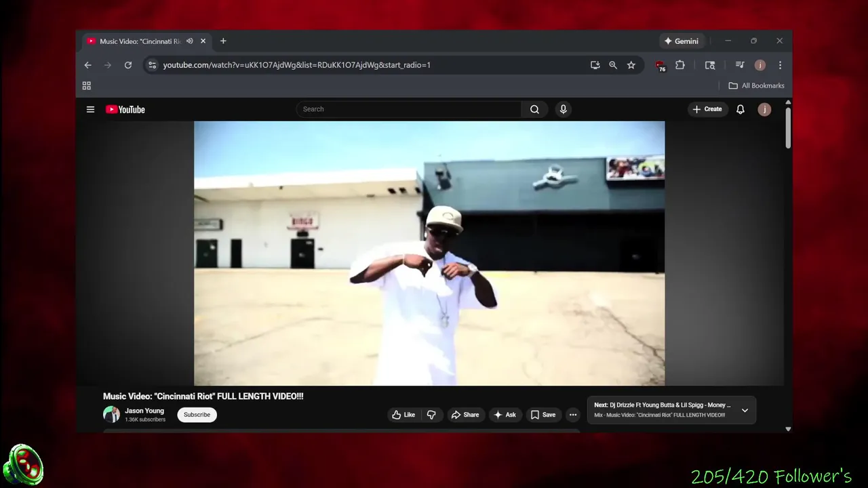Open Chrome three-dot menu

tap(780, 65)
